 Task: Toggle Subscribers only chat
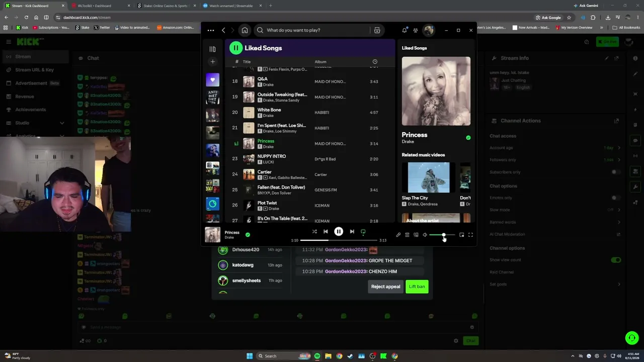pyautogui.click(x=616, y=172)
